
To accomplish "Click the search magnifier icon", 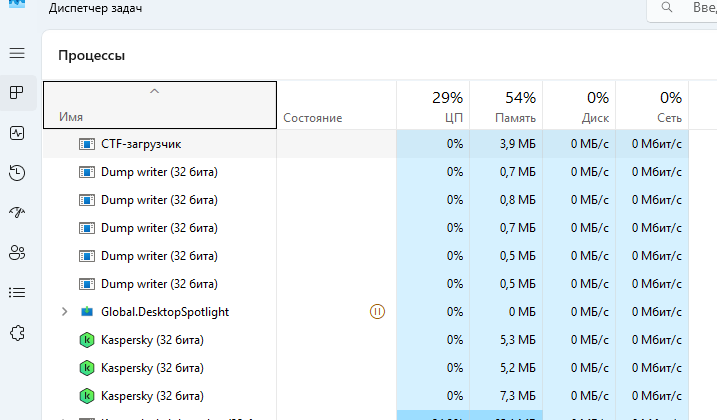I will (667, 7).
